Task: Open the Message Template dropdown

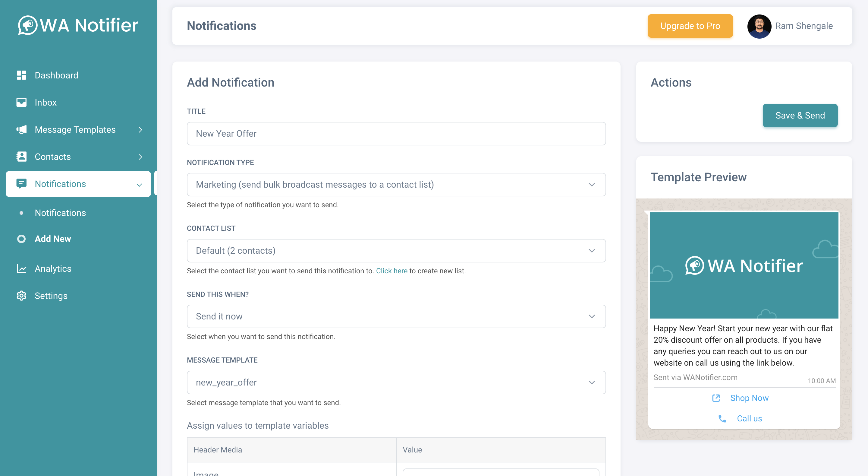Action: tap(396, 382)
